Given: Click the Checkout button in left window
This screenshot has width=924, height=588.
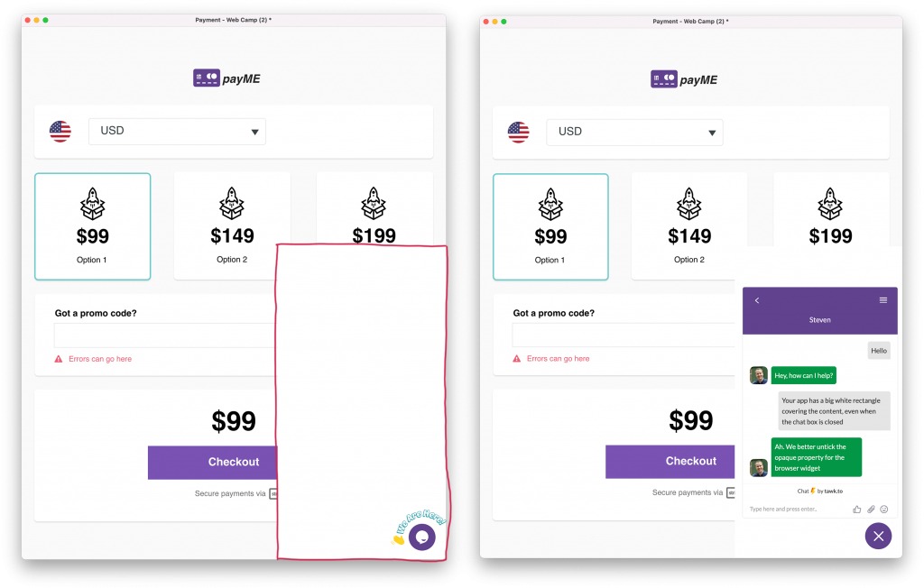Looking at the screenshot, I should (x=212, y=462).
